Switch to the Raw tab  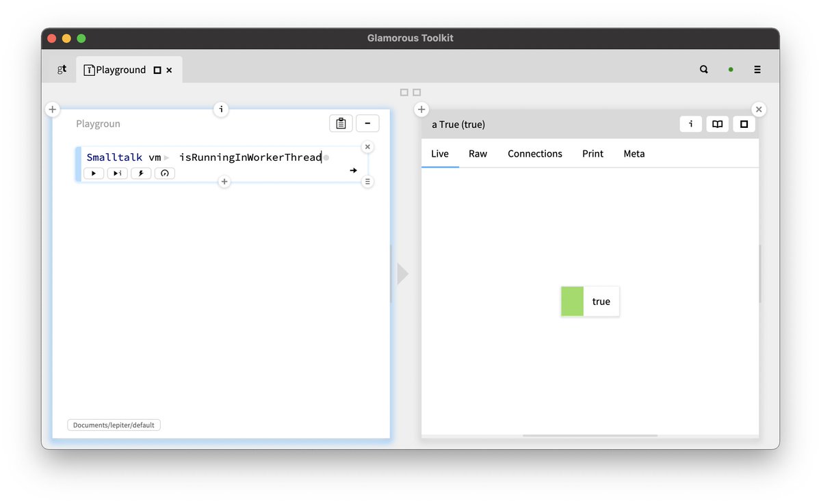coord(478,154)
